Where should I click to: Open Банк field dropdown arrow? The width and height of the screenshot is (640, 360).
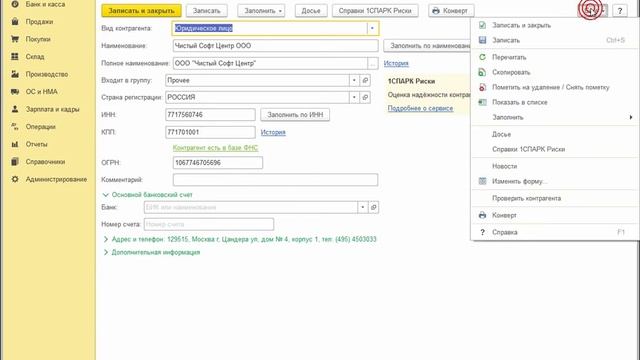pyautogui.click(x=362, y=207)
